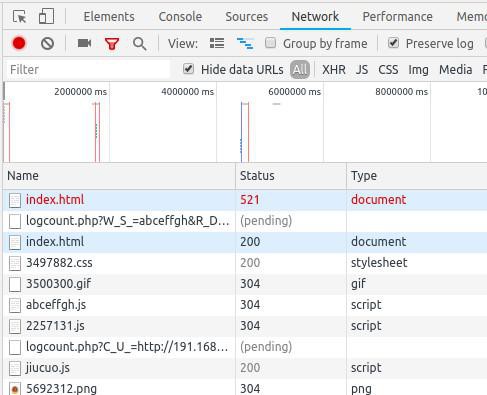Click the 4000000 ms timeline marker

(188, 92)
